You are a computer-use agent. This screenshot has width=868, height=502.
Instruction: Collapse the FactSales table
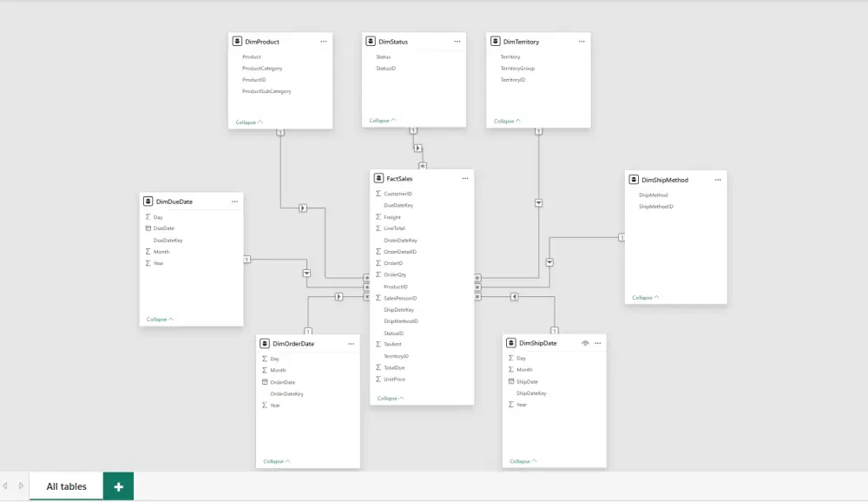coord(389,398)
